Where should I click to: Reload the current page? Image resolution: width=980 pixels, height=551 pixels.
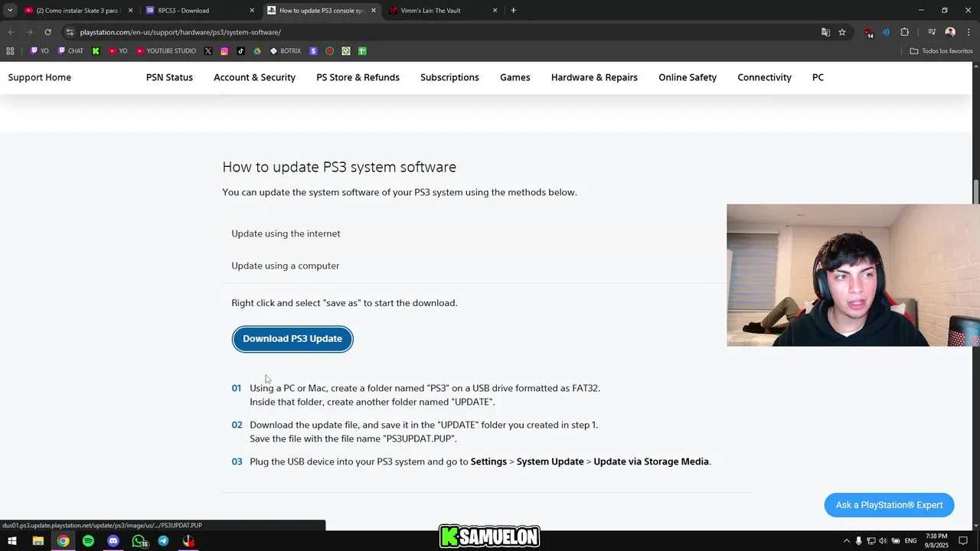click(47, 32)
